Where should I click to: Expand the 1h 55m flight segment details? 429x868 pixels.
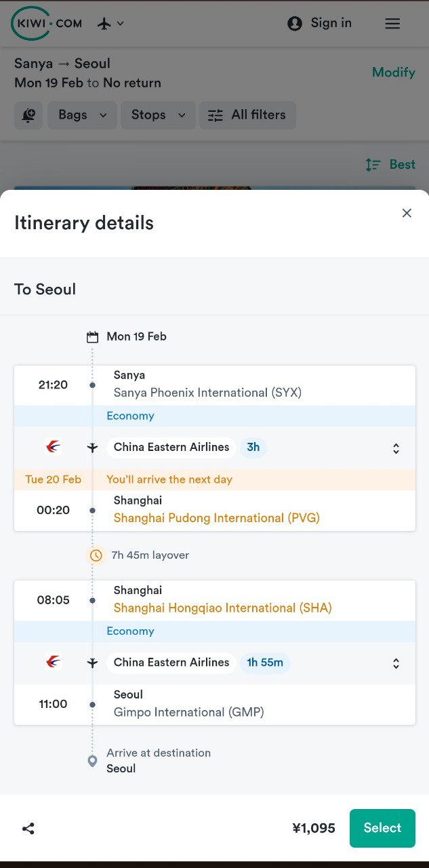pyautogui.click(x=396, y=663)
